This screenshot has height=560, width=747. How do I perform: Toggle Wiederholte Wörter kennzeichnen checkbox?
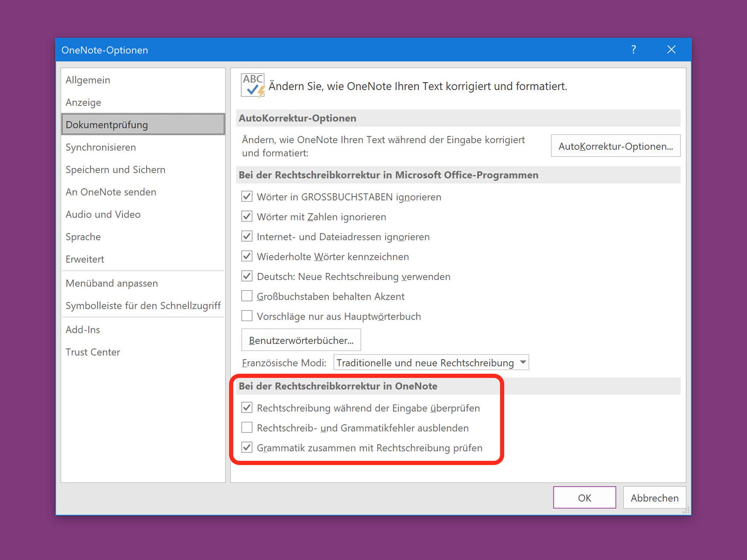point(247,256)
